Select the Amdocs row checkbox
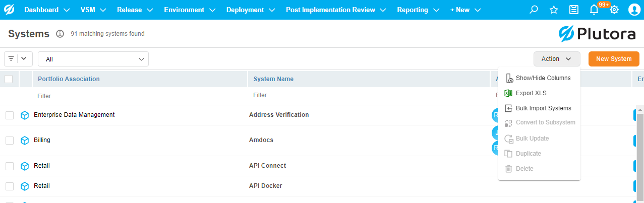Screen dimensions: 644x203 coord(10,141)
